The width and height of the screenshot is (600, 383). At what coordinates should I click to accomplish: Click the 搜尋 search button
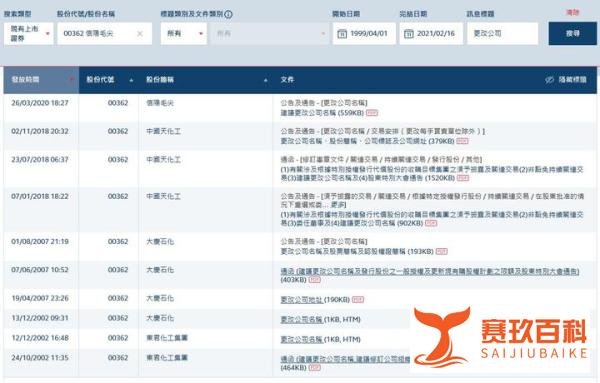coord(572,34)
